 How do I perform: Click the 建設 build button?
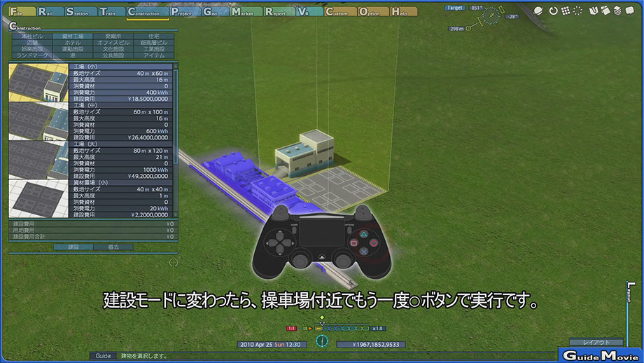pos(73,247)
